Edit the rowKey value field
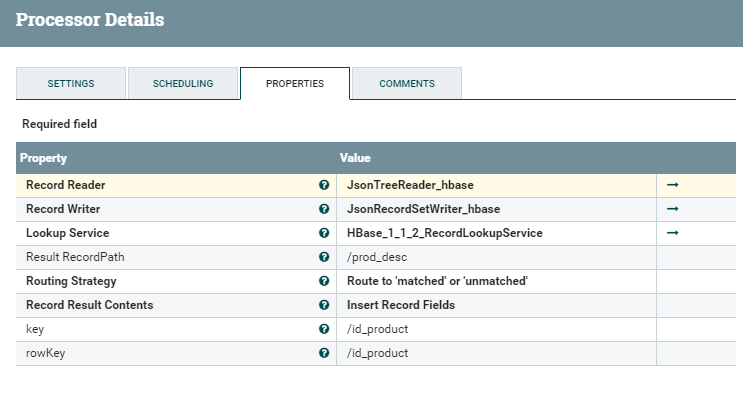 click(496, 353)
